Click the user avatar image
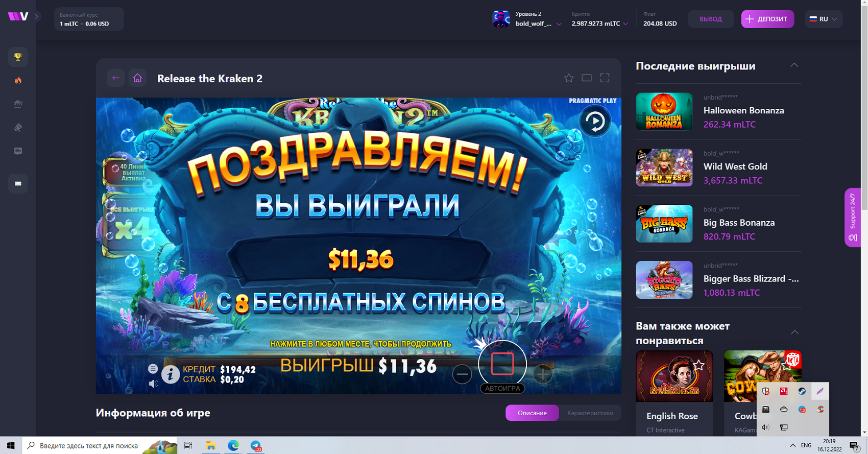The width and height of the screenshot is (868, 454). [x=501, y=19]
